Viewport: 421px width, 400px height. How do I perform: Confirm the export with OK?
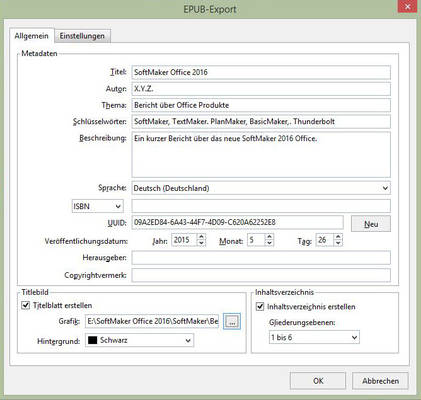click(x=318, y=381)
